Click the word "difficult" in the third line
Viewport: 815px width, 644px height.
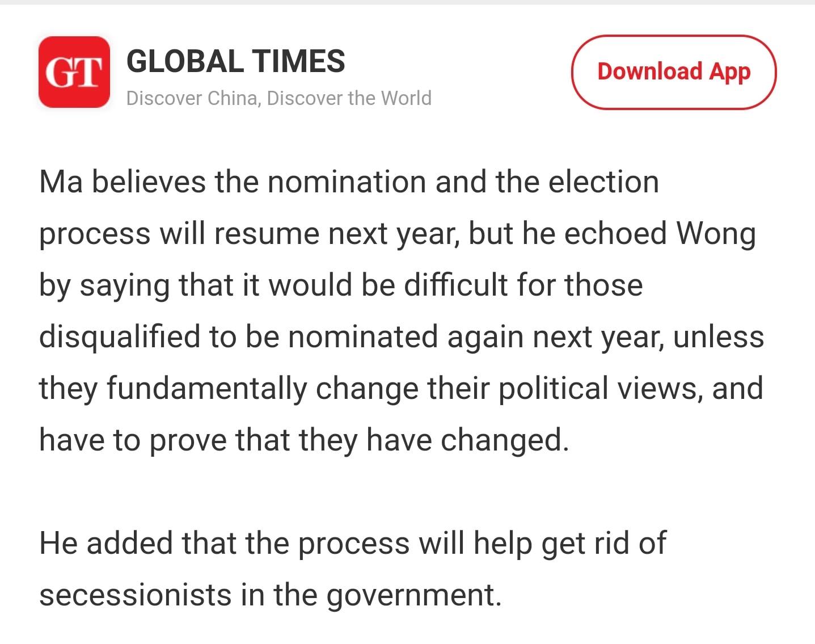click(455, 285)
